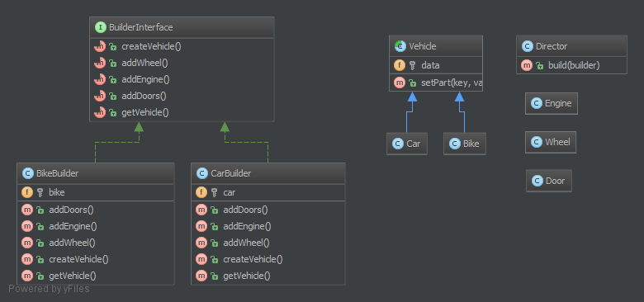Click the Vehicle abstract class icon
Screen dimensions: 644x302
point(400,46)
